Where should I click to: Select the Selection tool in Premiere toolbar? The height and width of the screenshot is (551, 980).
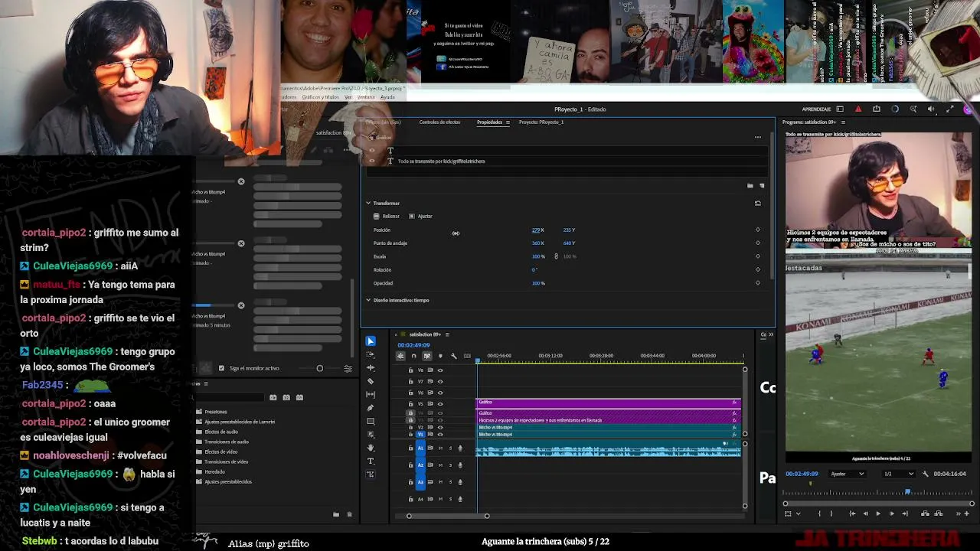pos(371,341)
